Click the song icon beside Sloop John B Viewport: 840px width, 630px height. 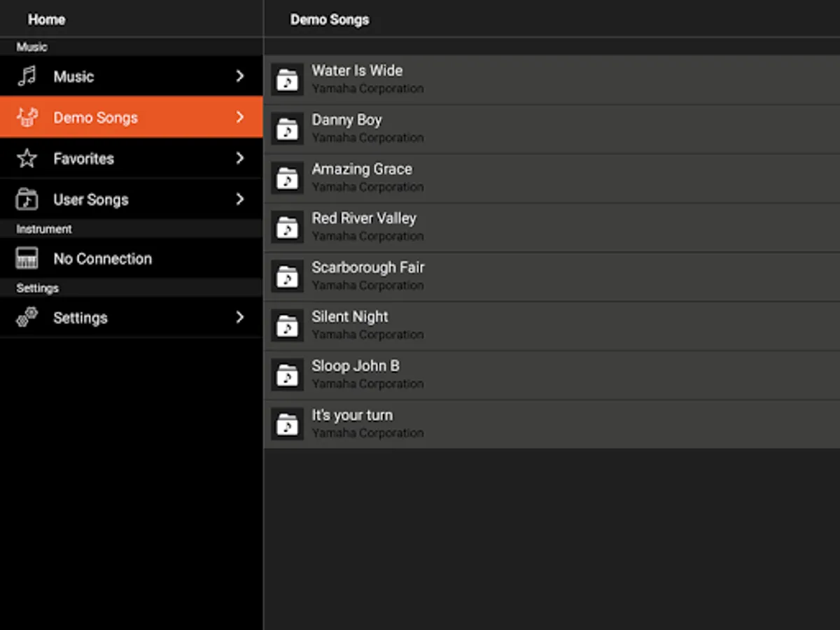287,375
